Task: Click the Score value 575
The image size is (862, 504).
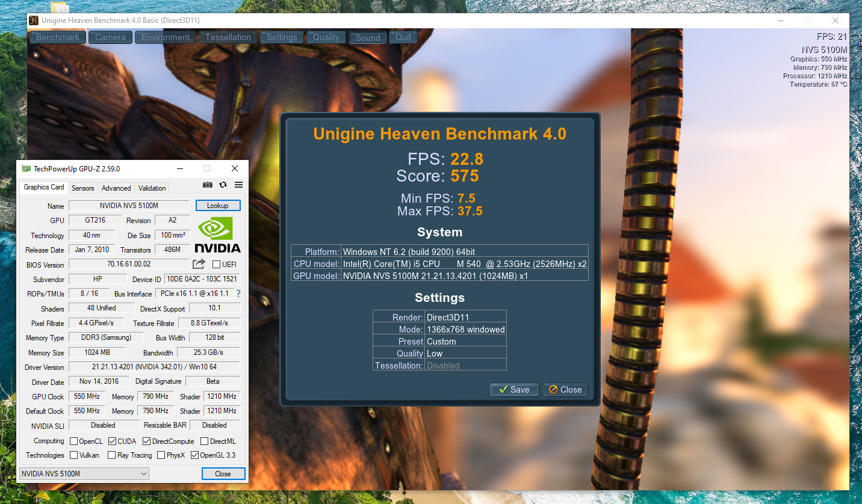Action: click(464, 176)
